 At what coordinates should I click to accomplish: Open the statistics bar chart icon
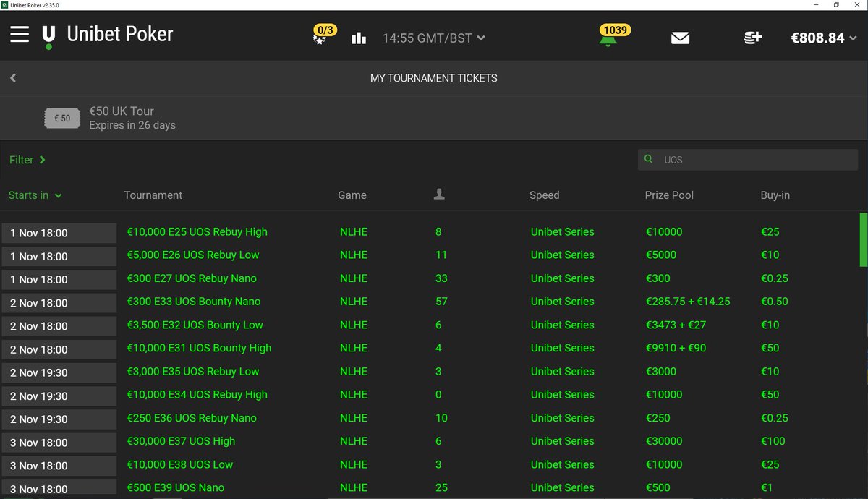pyautogui.click(x=359, y=38)
